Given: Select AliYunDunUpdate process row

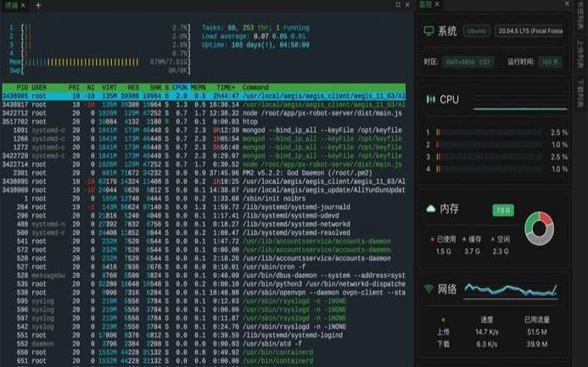Looking at the screenshot, I should point(204,190).
